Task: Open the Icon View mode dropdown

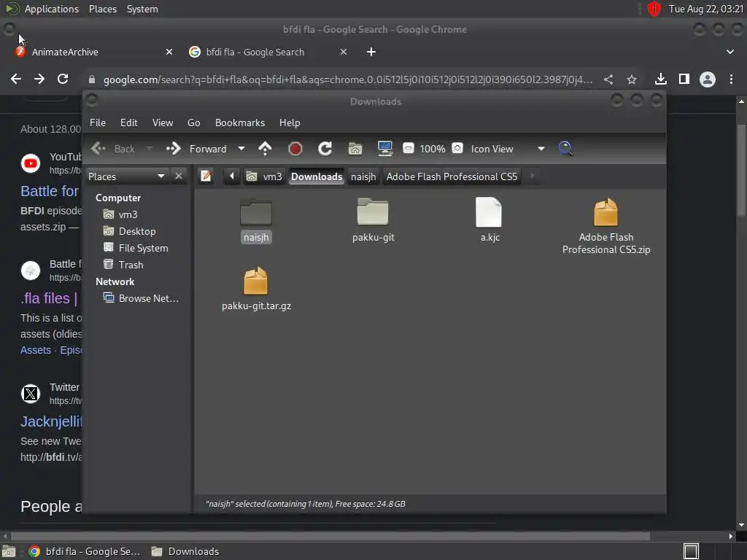Action: 541,149
